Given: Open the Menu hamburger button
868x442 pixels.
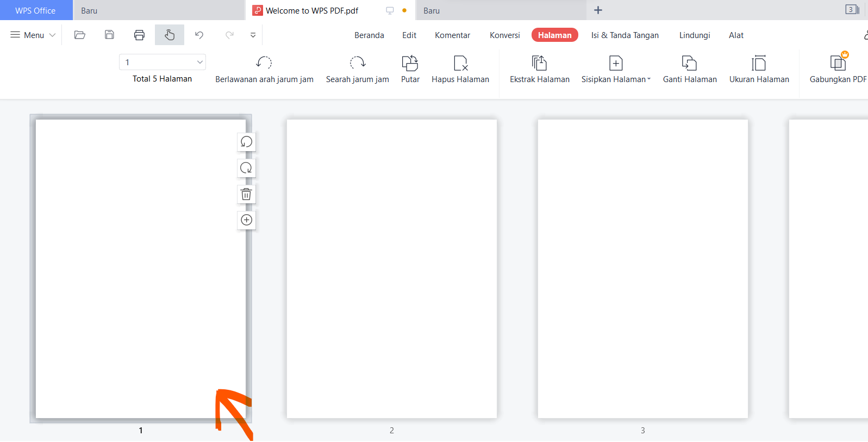Looking at the screenshot, I should (x=33, y=35).
